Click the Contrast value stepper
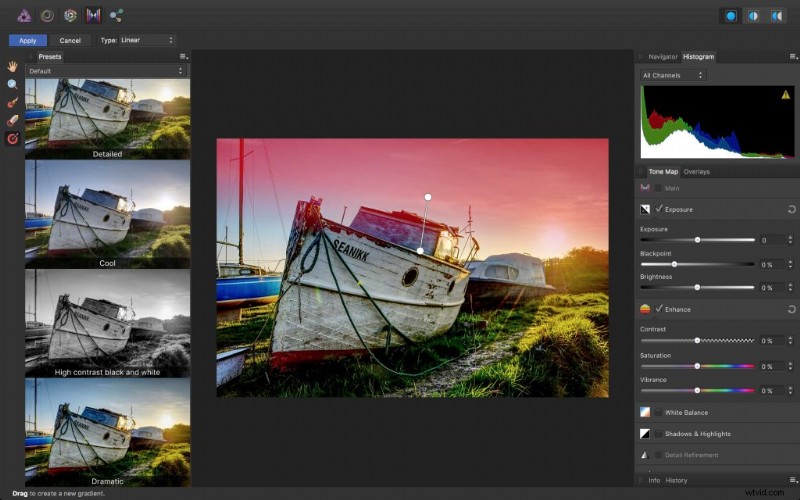 coord(790,340)
